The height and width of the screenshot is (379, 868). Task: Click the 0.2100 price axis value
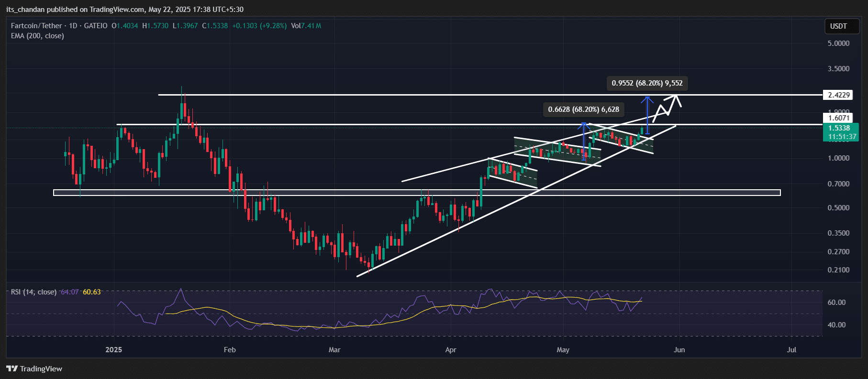(838, 270)
